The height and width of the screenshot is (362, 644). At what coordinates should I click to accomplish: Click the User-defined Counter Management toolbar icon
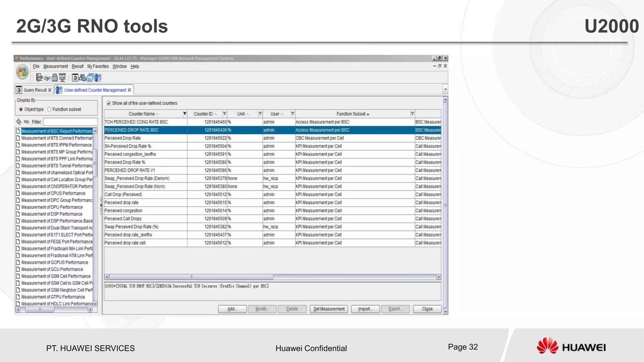pos(98,77)
